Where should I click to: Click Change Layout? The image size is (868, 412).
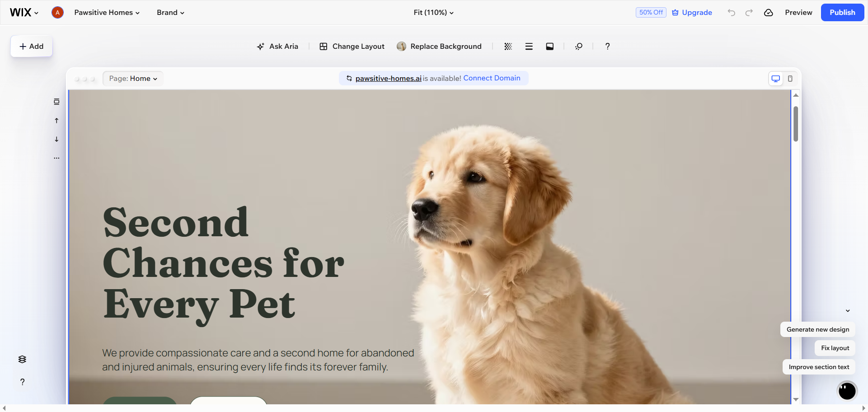(352, 46)
